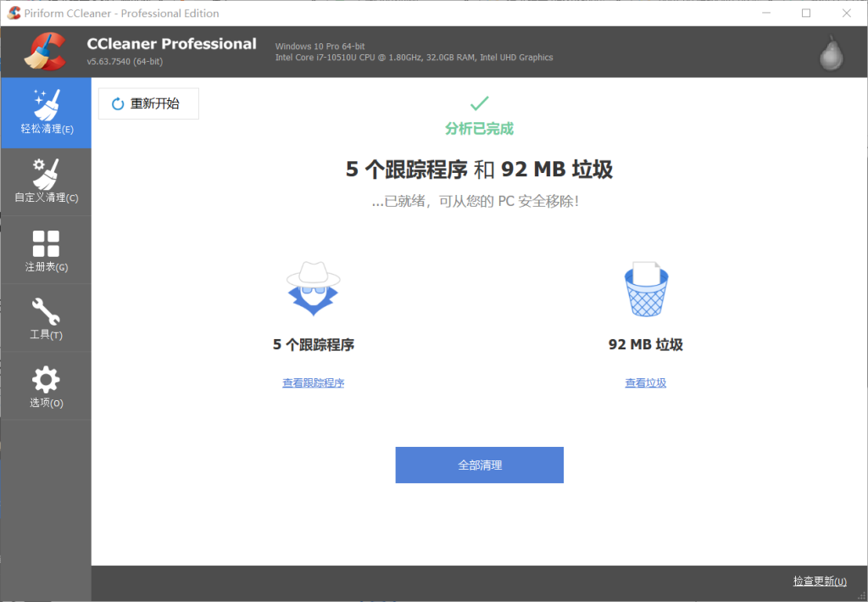
Task: Click the CCleaner icon in the title bar
Action: tap(14, 13)
